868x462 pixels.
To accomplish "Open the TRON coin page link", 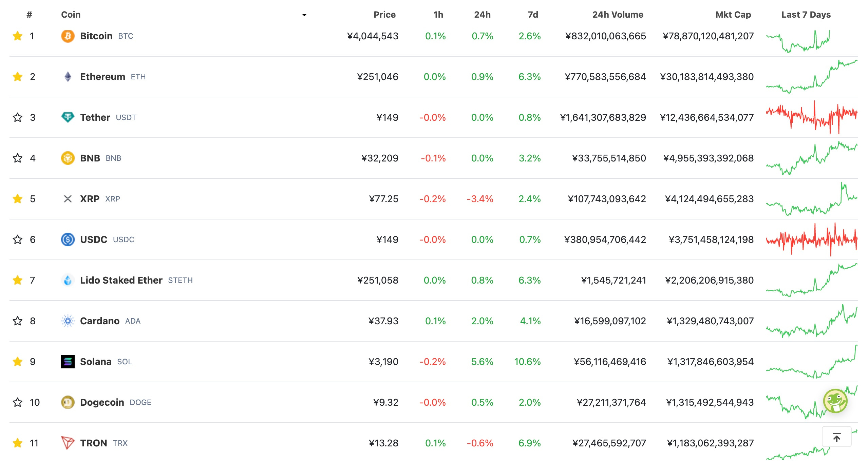I will [x=94, y=443].
